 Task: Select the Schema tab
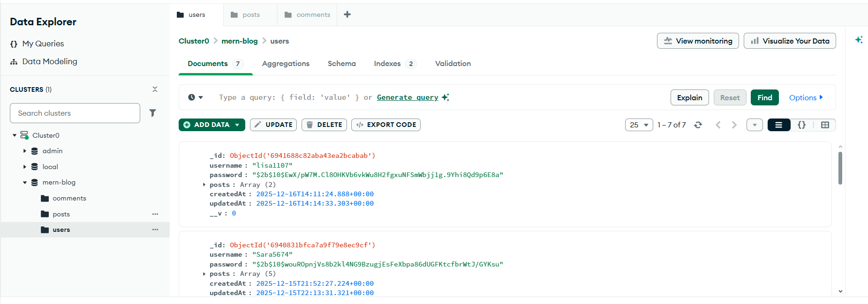click(x=341, y=64)
